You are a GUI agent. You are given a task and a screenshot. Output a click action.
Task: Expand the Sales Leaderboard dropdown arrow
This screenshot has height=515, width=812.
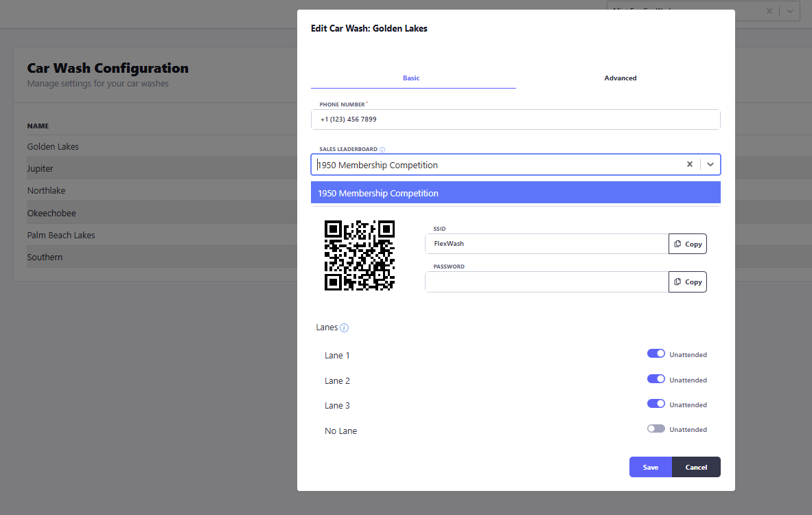tap(710, 164)
